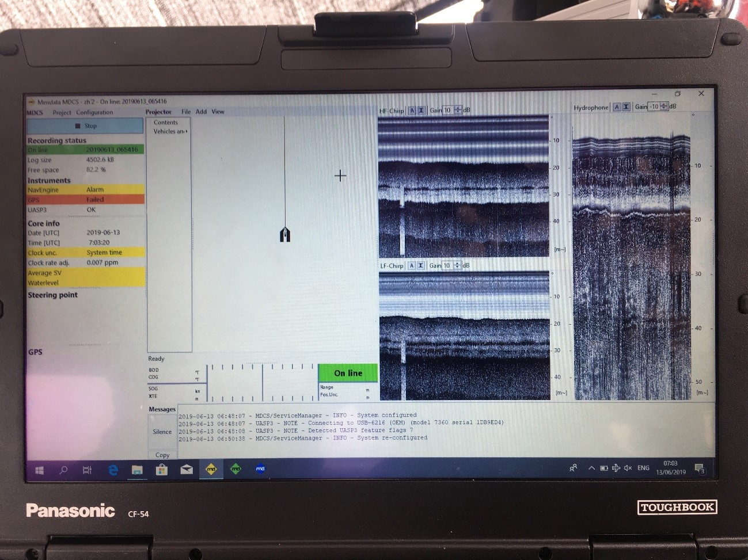Open File Explorer from the taskbar
This screenshot has height=560, width=748.
coord(137,470)
